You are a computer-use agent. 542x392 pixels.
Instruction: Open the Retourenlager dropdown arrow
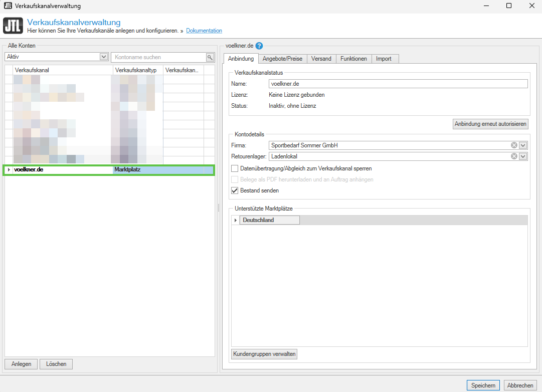[x=523, y=156]
